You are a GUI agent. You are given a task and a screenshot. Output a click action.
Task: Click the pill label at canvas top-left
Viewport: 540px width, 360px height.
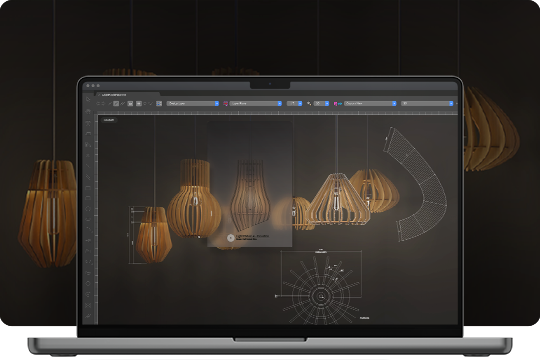[109, 120]
